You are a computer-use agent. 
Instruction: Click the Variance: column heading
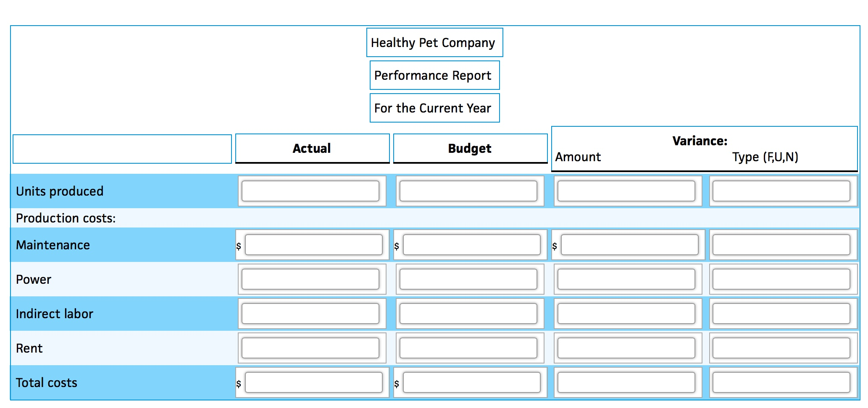coord(700,141)
